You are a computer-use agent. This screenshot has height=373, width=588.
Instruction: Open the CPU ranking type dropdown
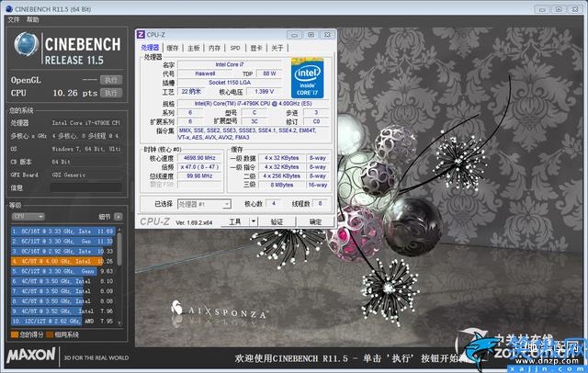pyautogui.click(x=28, y=217)
